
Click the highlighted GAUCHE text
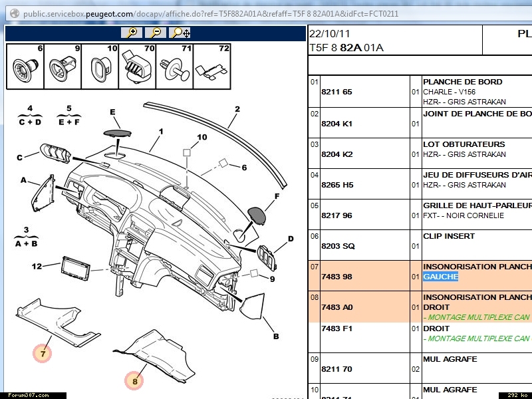440,277
